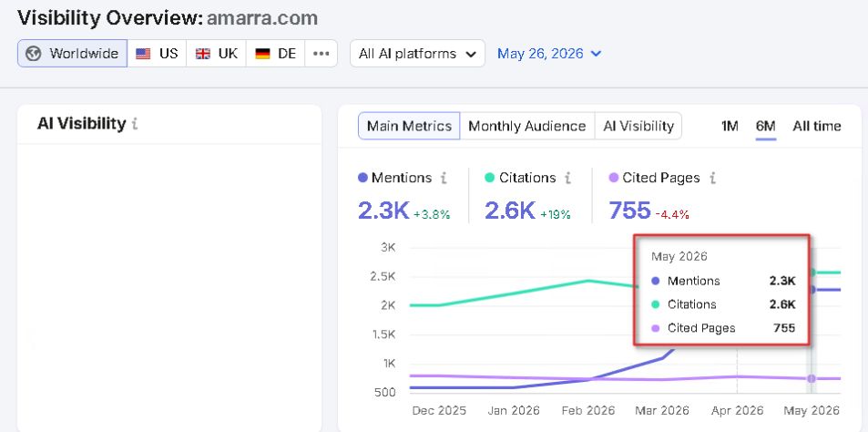Click the +3.8% change figure
The height and width of the screenshot is (432, 868).
(432, 214)
